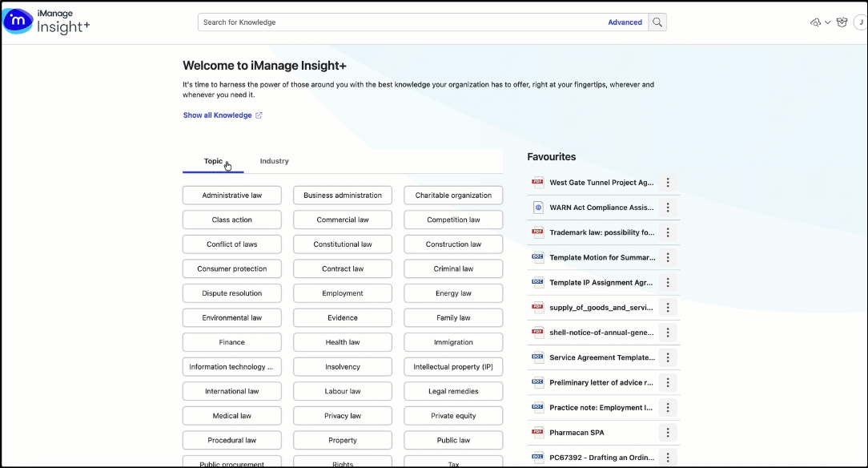868x468 pixels.
Task: Click DOC icon of Template Motion for Summary
Action: [x=537, y=257]
